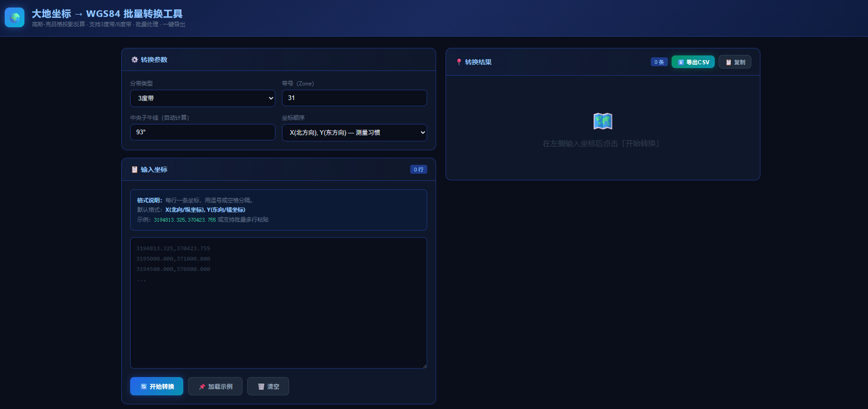Click the globe app logo icon
Image resolution: width=868 pixels, height=409 pixels.
point(15,17)
